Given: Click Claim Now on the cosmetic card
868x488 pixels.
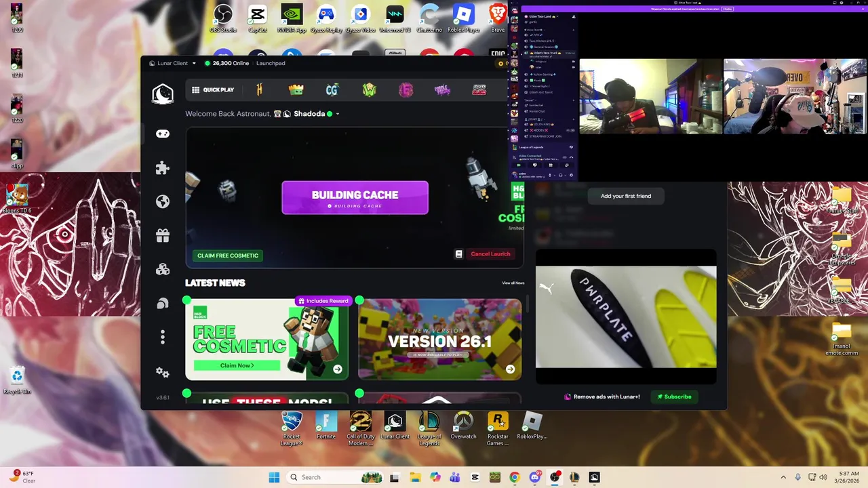Looking at the screenshot, I should 237,365.
